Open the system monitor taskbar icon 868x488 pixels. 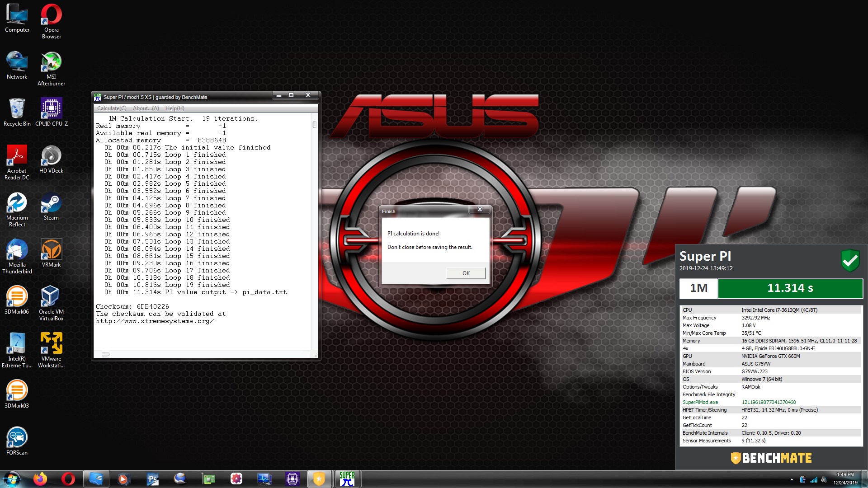[x=264, y=479]
